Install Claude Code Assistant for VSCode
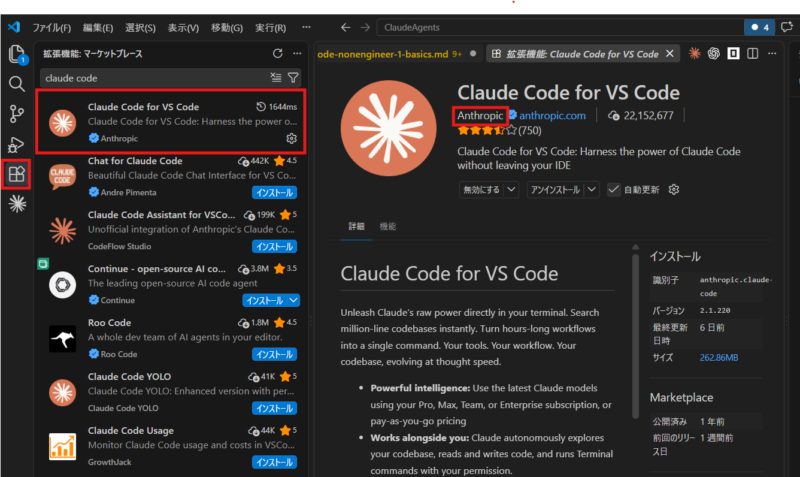Screen dimensions: 800x477 pos(274,247)
